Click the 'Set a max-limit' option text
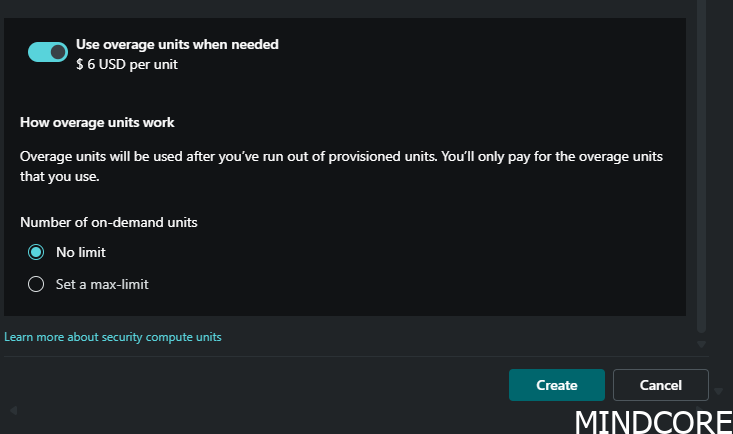The width and height of the screenshot is (733, 434). point(102,284)
